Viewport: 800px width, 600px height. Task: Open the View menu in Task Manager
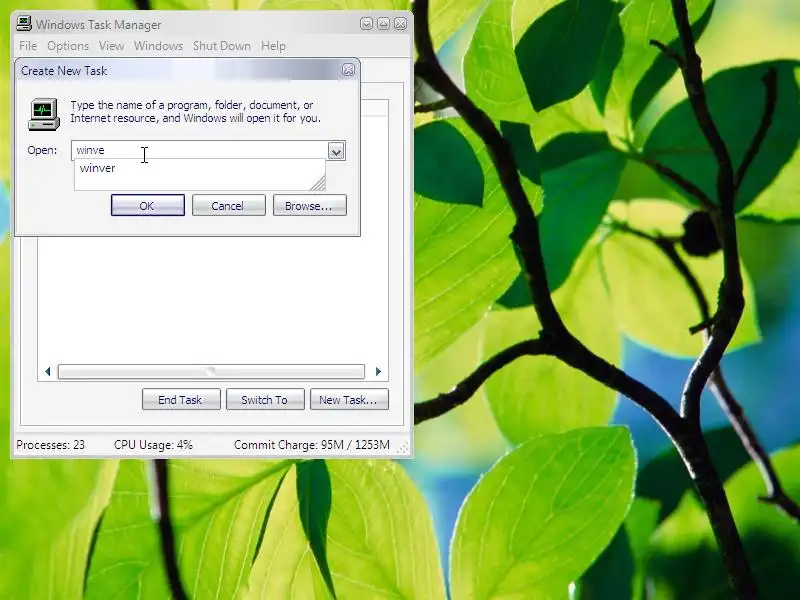tap(111, 46)
